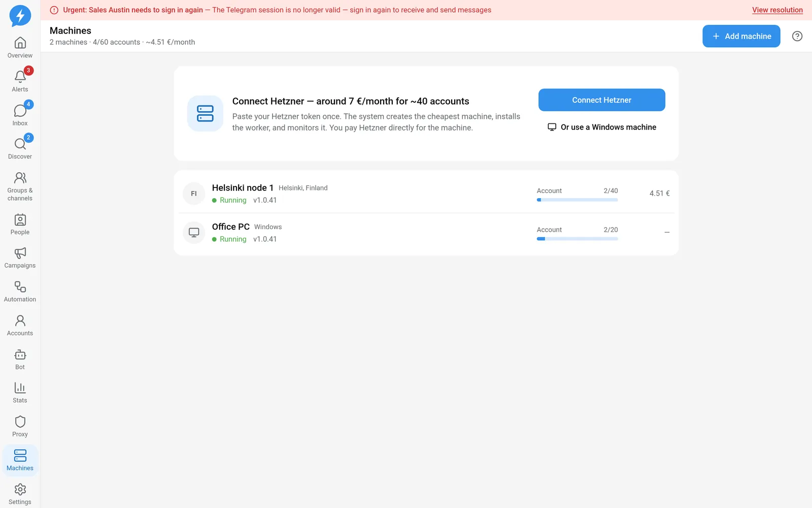This screenshot has width=812, height=508.
Task: Click the Machines page heading
Action: pos(71,30)
